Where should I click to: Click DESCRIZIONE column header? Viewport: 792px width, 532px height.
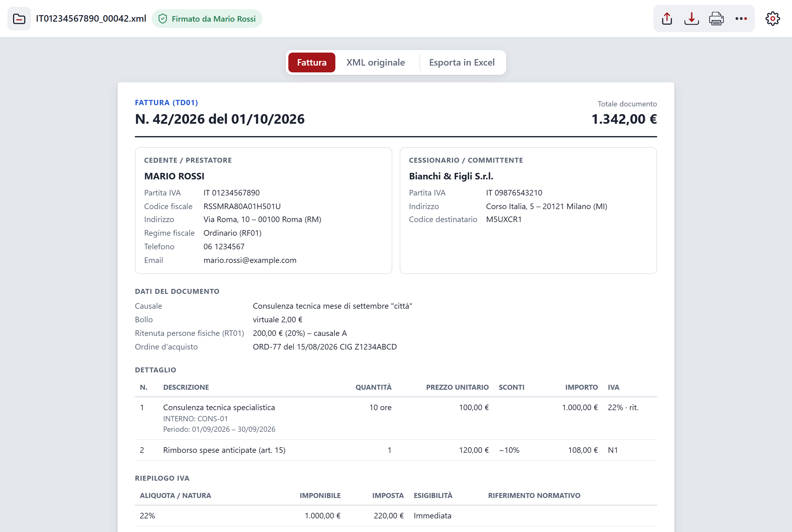[186, 387]
